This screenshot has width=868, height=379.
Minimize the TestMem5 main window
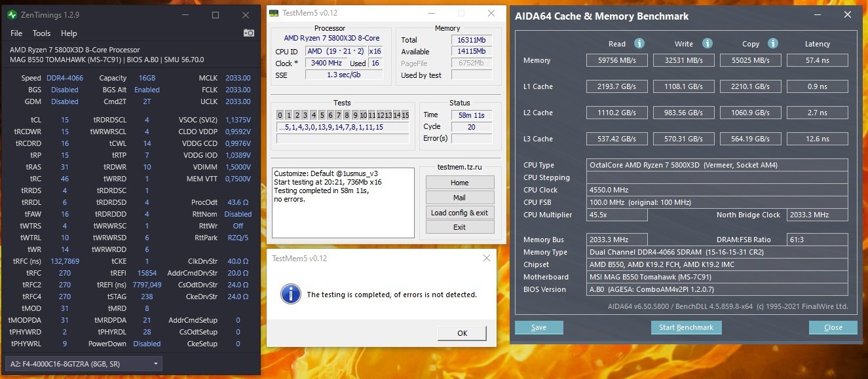pyautogui.click(x=430, y=13)
